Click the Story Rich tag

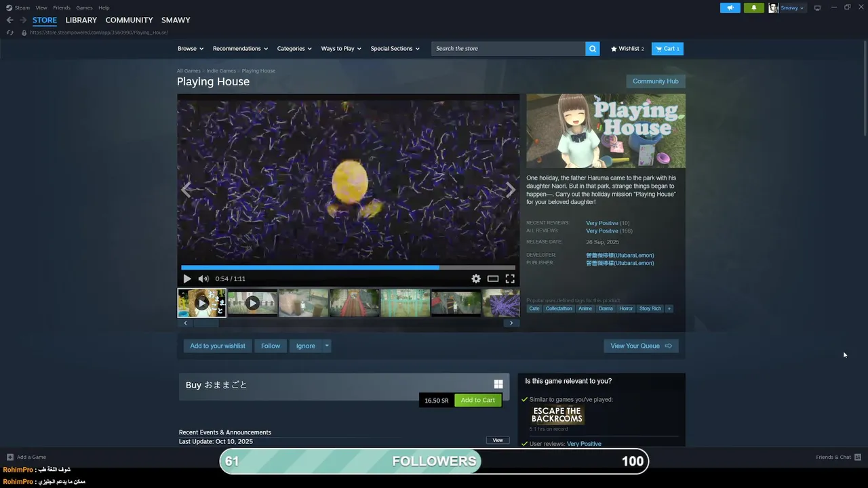point(650,308)
